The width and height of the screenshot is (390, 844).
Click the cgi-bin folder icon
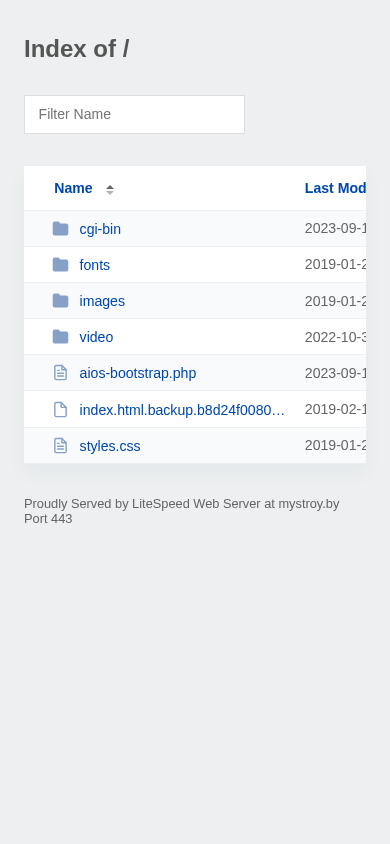[x=60, y=229]
